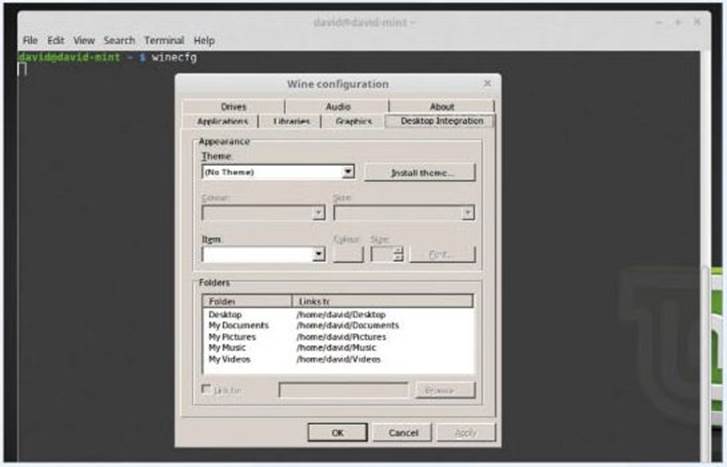
Task: Click OK in Wine configuration
Action: click(338, 433)
